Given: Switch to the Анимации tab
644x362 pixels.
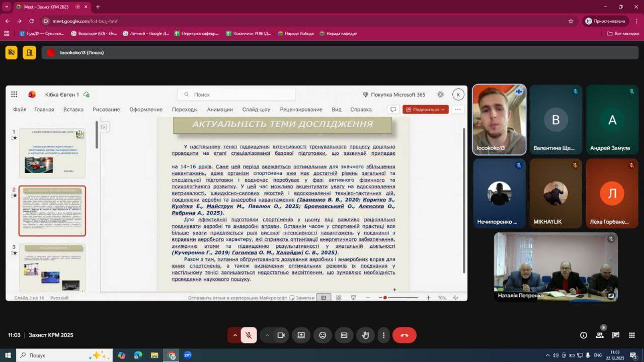Looking at the screenshot, I should pyautogui.click(x=220, y=109).
